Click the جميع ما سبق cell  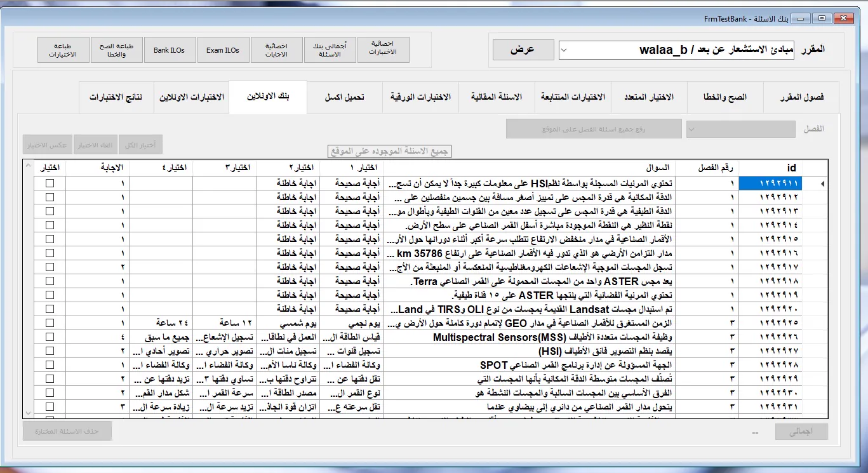tap(161, 336)
